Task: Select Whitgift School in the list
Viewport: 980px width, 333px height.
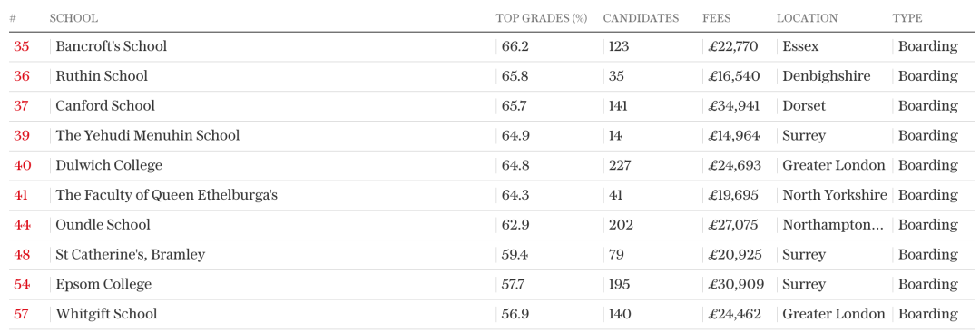Action: coord(106,314)
